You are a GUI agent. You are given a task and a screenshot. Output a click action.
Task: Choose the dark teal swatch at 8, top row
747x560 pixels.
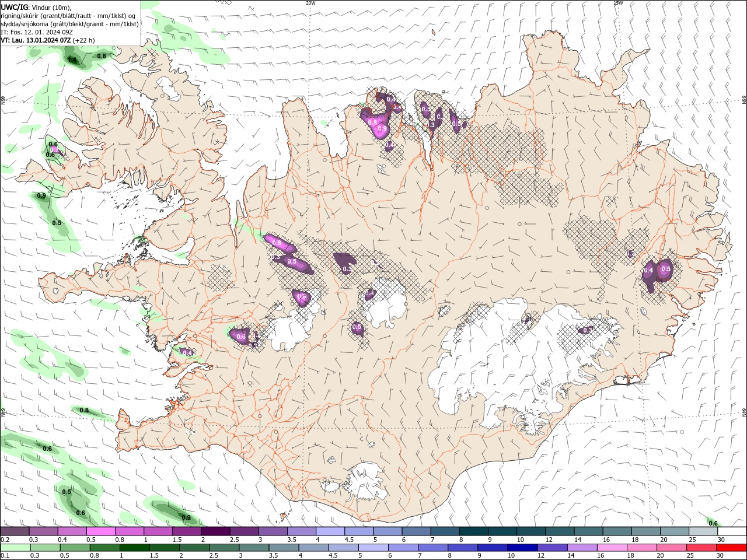tap(473, 531)
